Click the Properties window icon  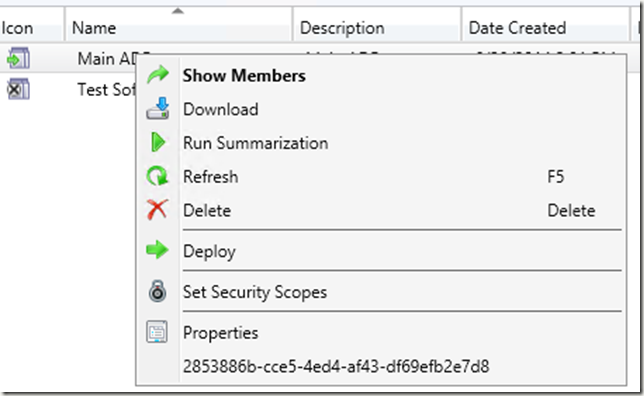[x=157, y=332]
